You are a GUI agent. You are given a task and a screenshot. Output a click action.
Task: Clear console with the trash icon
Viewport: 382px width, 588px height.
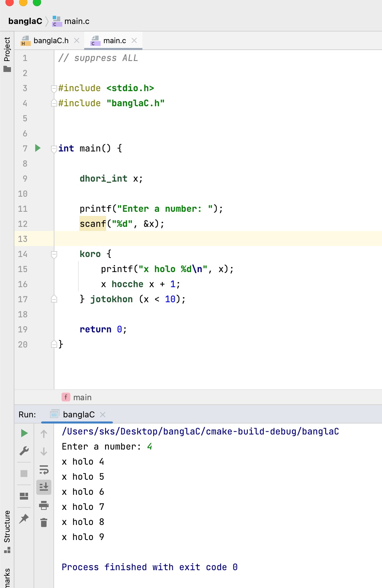44,523
